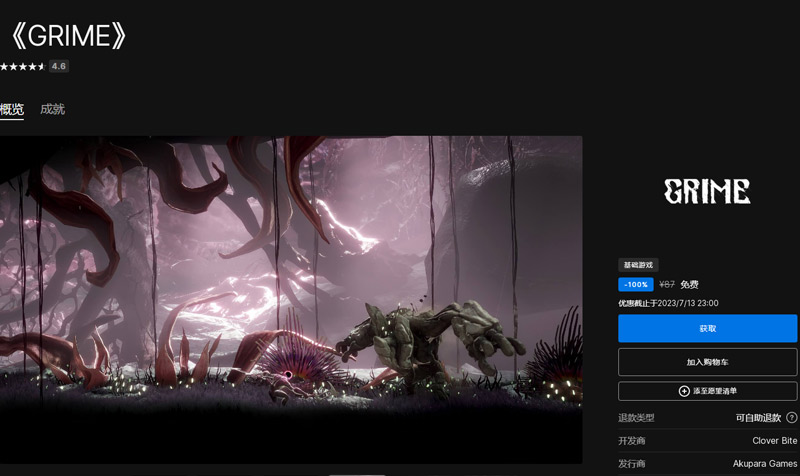The image size is (800, 476).
Task: Click the 添至愿望清单 button
Action: pos(707,391)
